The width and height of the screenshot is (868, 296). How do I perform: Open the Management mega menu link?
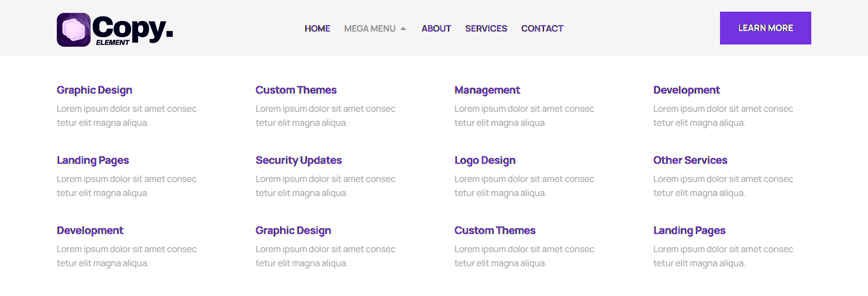click(487, 90)
